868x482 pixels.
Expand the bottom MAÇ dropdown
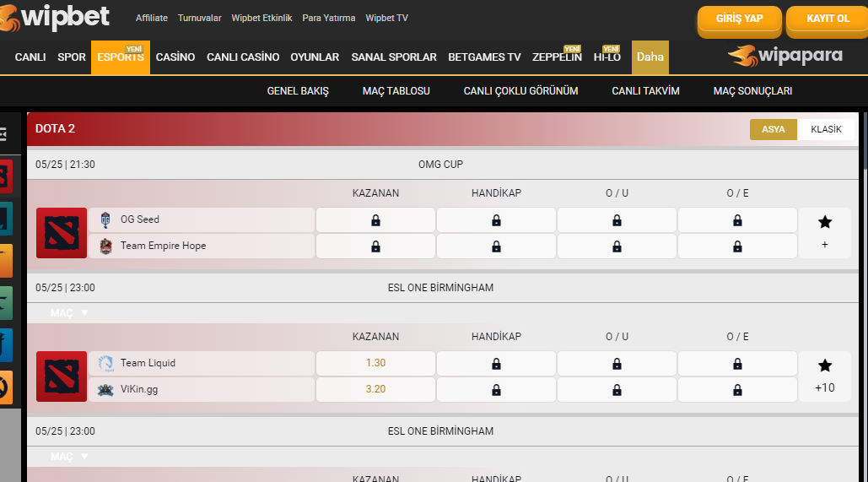(68, 457)
